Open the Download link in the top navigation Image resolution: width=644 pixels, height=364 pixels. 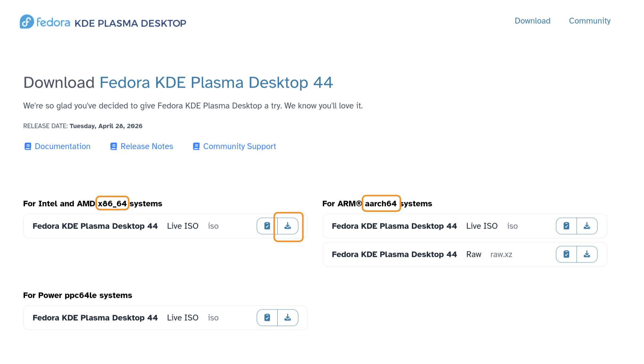tap(533, 21)
